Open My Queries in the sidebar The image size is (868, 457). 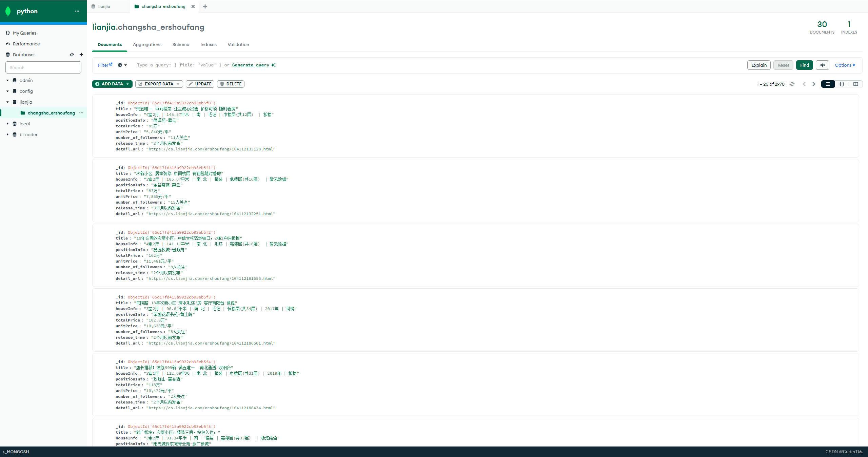[x=24, y=33]
